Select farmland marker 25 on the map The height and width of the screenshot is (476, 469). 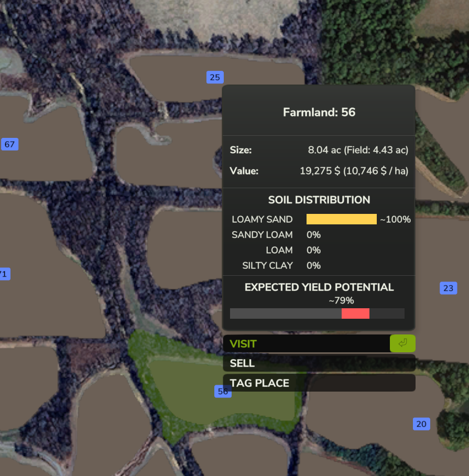pyautogui.click(x=215, y=78)
